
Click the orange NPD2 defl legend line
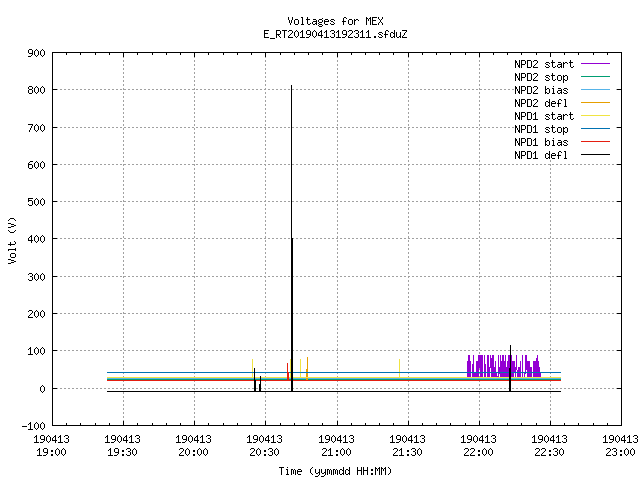click(596, 102)
